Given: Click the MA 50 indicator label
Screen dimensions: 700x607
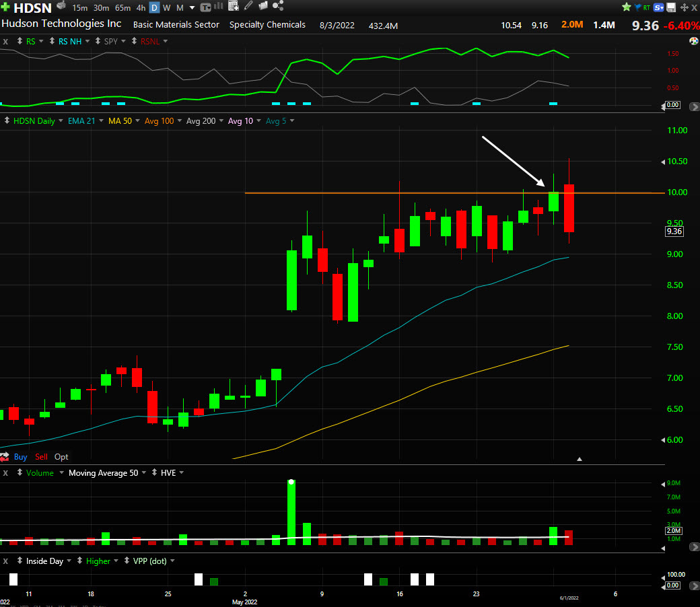Looking at the screenshot, I should pyautogui.click(x=120, y=121).
